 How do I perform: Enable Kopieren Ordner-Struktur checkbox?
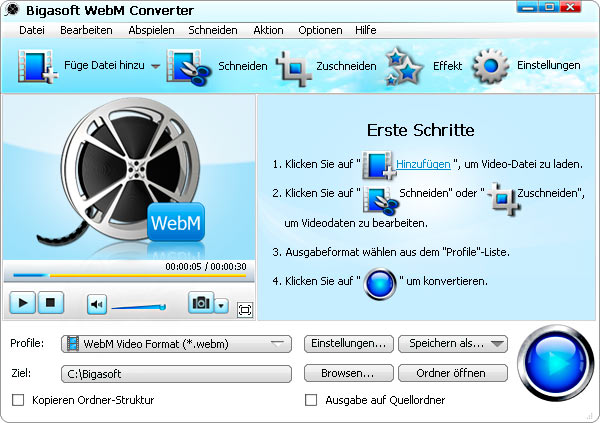(18, 400)
